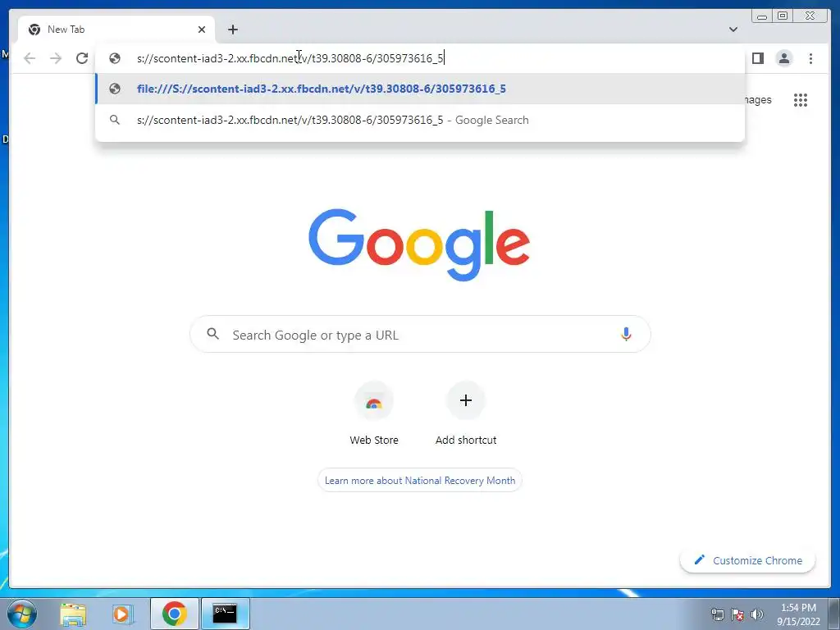840x630 pixels.
Task: Open Learn more about National Recovery Month
Action: pyautogui.click(x=420, y=481)
